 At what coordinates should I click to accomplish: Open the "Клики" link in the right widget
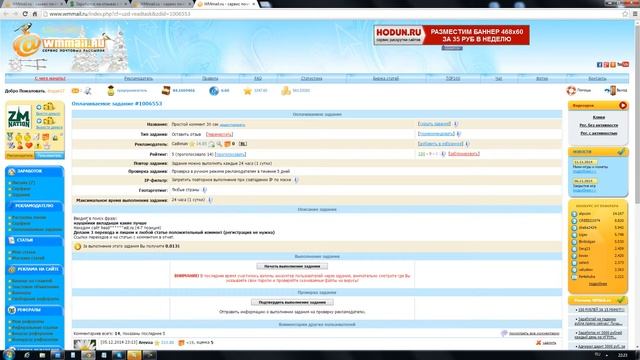click(x=598, y=118)
